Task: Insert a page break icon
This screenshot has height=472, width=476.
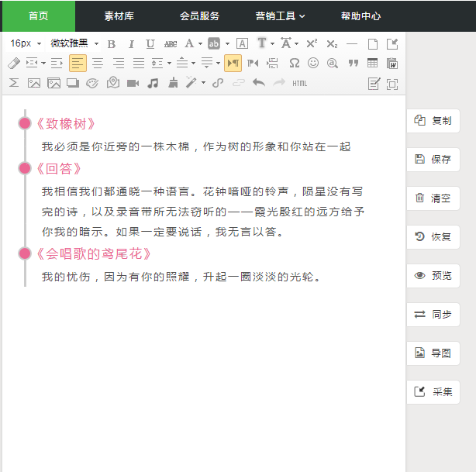Action: pos(272,64)
